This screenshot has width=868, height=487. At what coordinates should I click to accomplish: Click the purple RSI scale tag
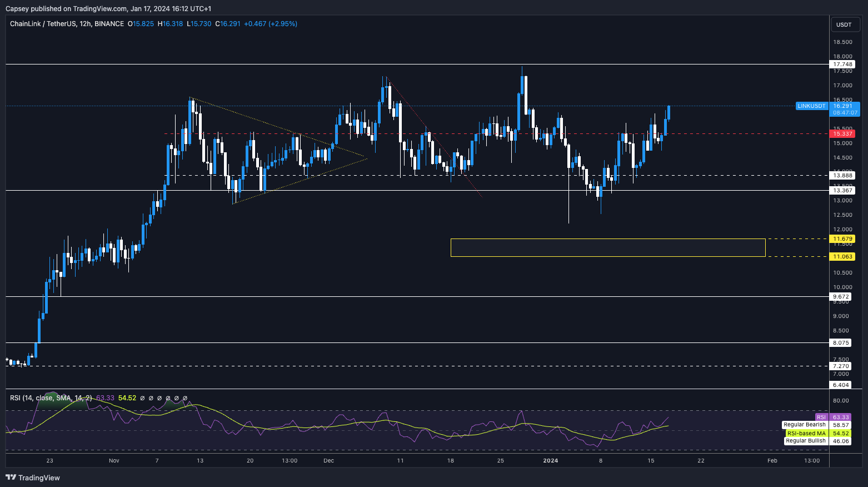tap(821, 417)
